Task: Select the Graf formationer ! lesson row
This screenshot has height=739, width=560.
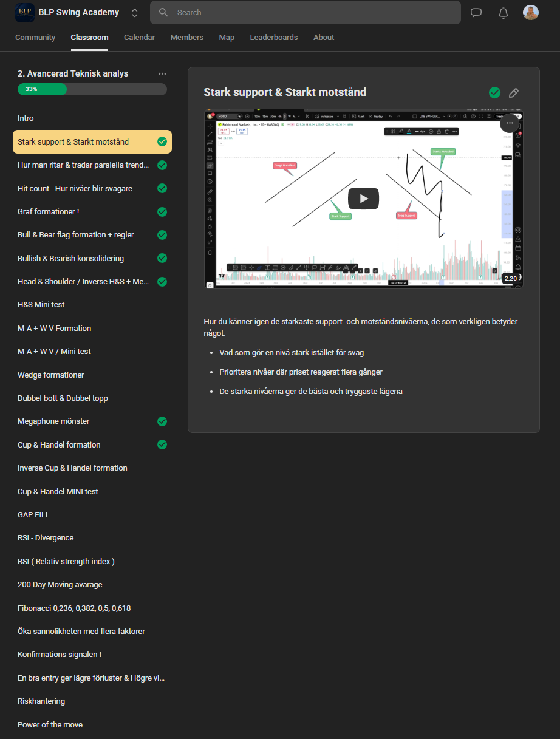Action: 92,211
